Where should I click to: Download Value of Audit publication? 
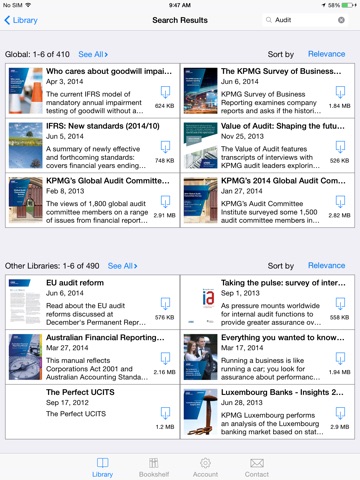coord(340,147)
